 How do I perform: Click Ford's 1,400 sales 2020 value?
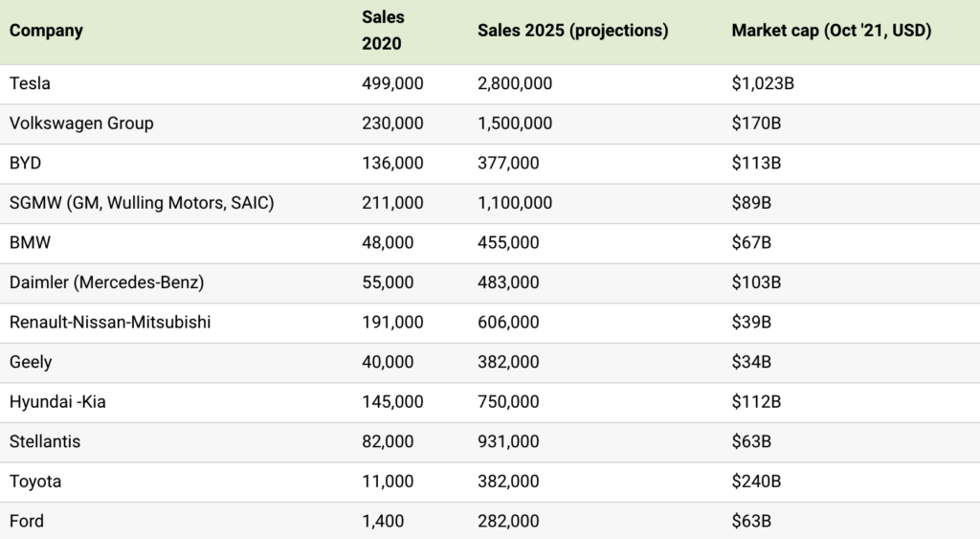click(383, 522)
